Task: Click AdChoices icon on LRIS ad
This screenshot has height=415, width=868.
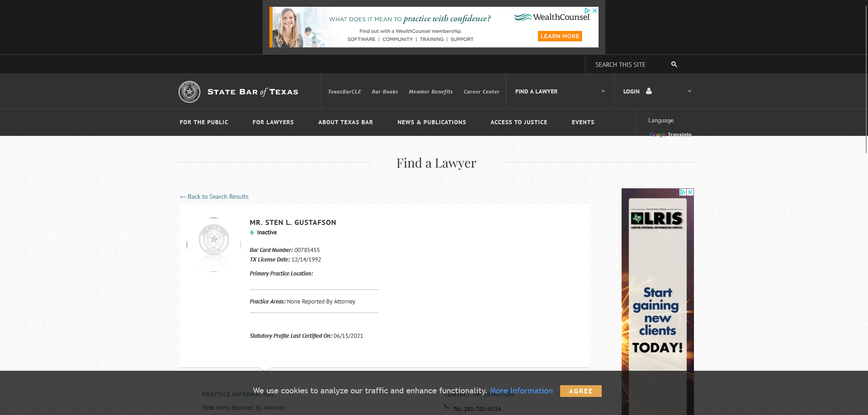Action: 683,192
